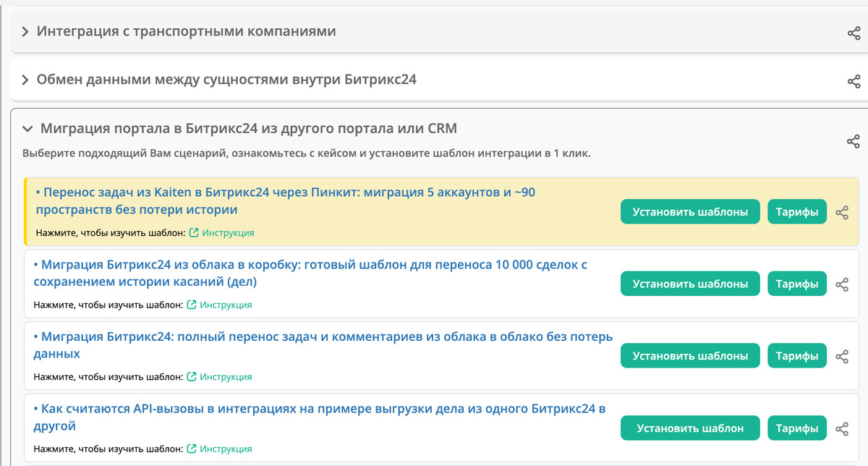This screenshot has width=868, height=466.
Task: Open Тарифы for the Kaiten transfer template
Action: (797, 212)
